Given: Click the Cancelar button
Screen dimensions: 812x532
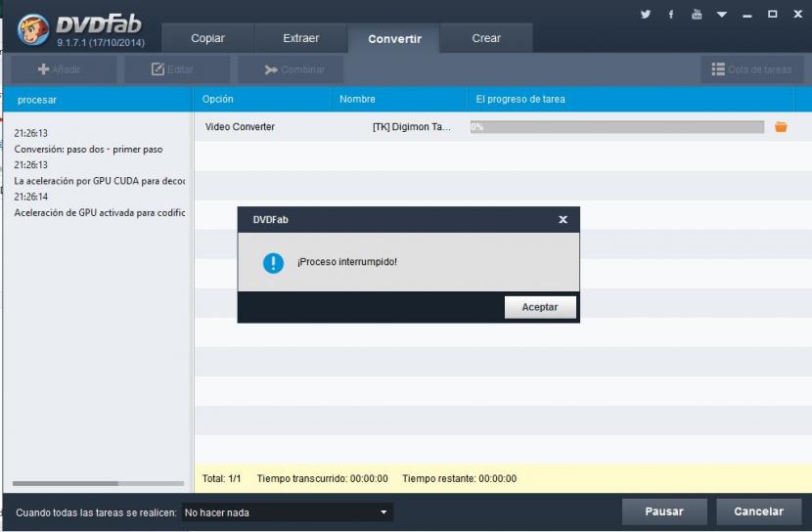Looking at the screenshot, I should (758, 511).
